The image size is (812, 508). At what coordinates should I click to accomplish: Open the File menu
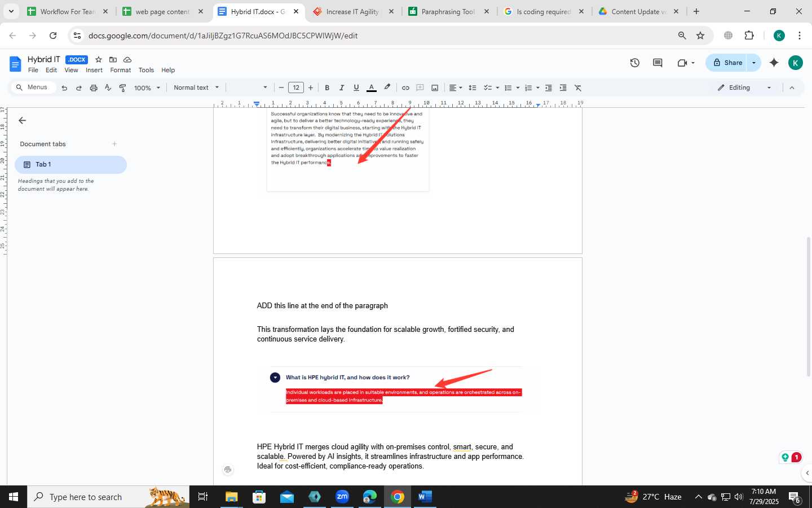pyautogui.click(x=33, y=70)
